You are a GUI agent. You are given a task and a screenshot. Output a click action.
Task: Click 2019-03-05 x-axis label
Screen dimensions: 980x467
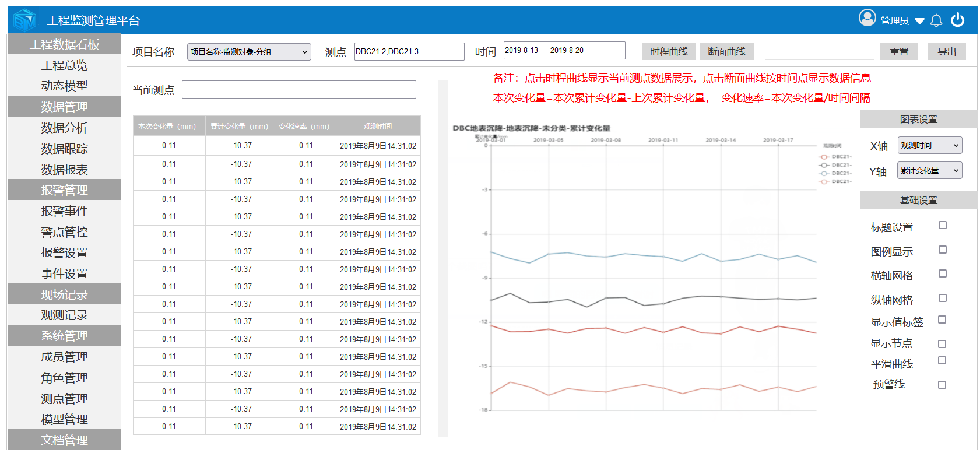click(x=549, y=140)
